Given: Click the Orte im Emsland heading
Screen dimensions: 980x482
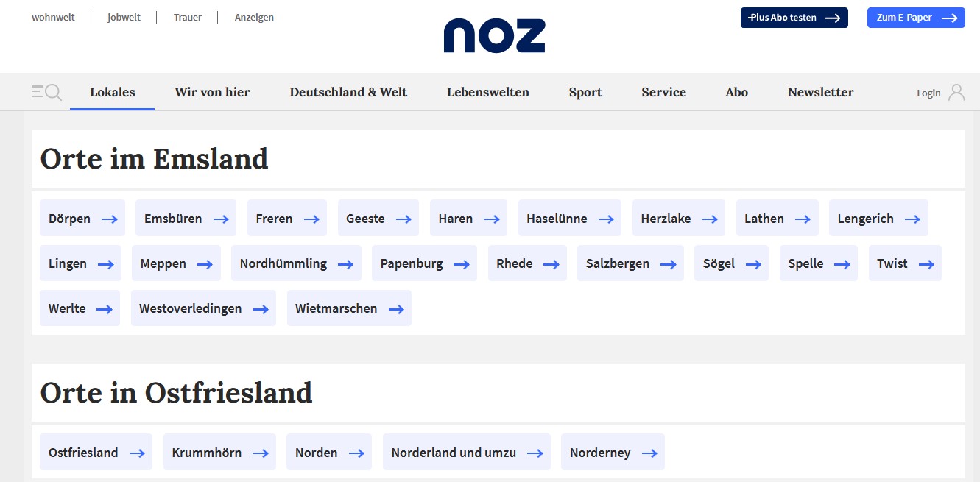Looking at the screenshot, I should click(154, 159).
